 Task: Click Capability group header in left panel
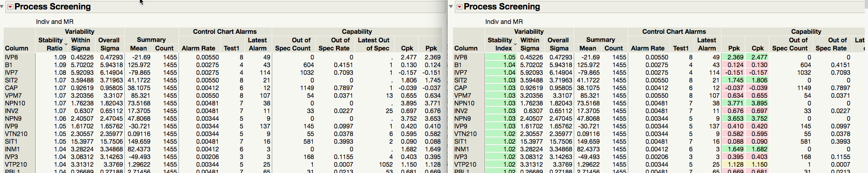point(356,32)
